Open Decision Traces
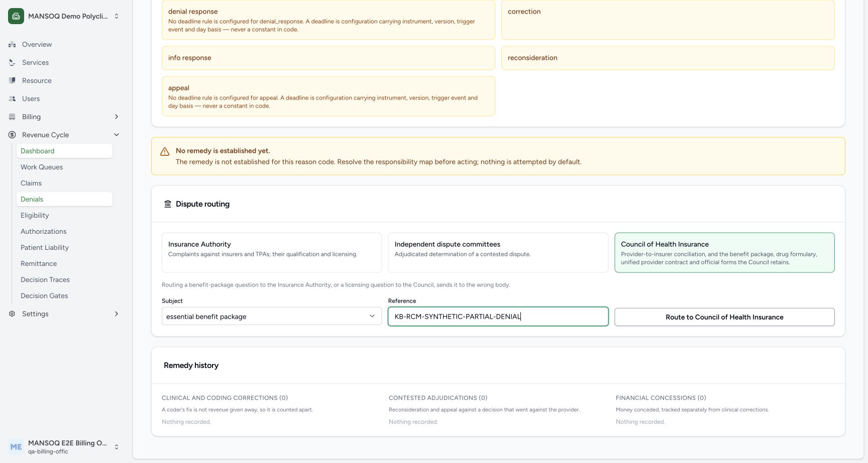The width and height of the screenshot is (868, 463). click(64, 280)
